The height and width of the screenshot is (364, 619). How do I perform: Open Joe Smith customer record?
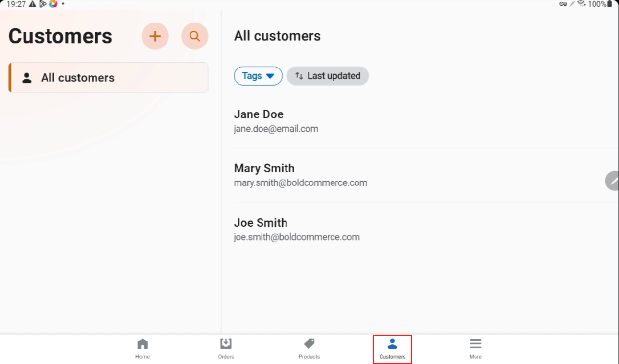point(426,229)
